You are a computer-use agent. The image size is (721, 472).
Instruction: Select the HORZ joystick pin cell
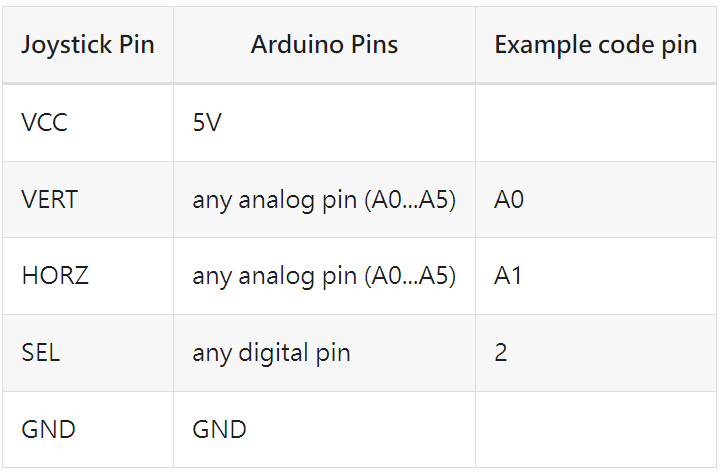(88, 276)
